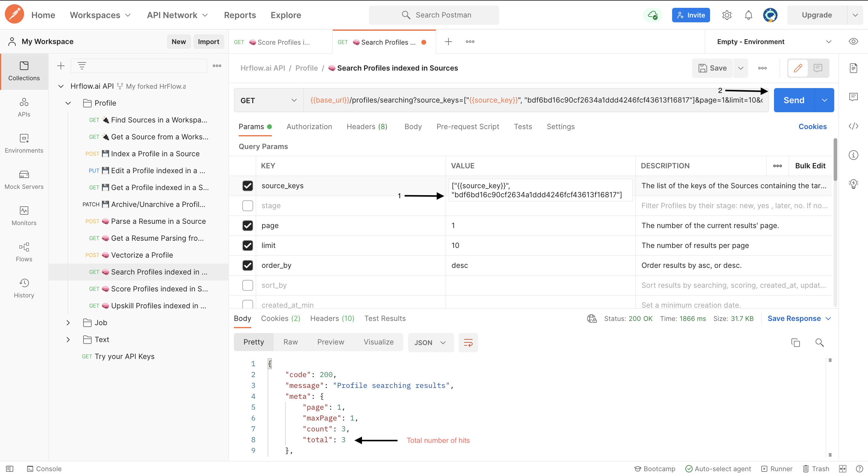Open settings gear icon in header

click(727, 15)
